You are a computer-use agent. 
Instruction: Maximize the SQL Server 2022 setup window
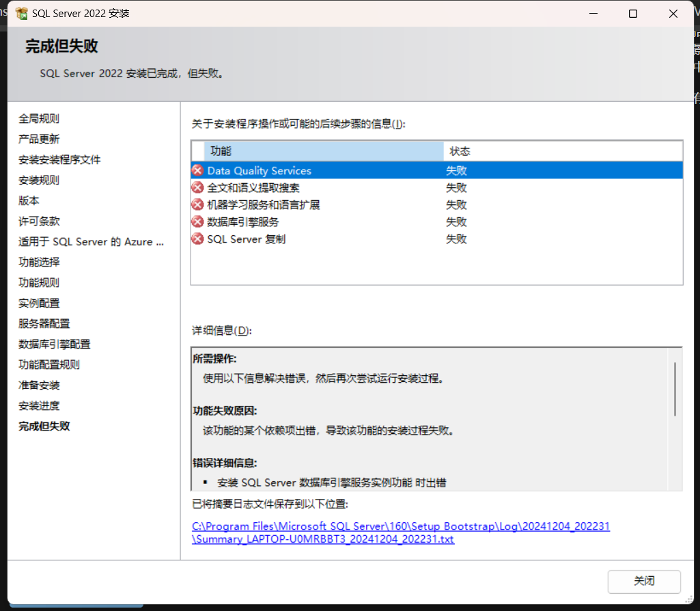click(633, 14)
